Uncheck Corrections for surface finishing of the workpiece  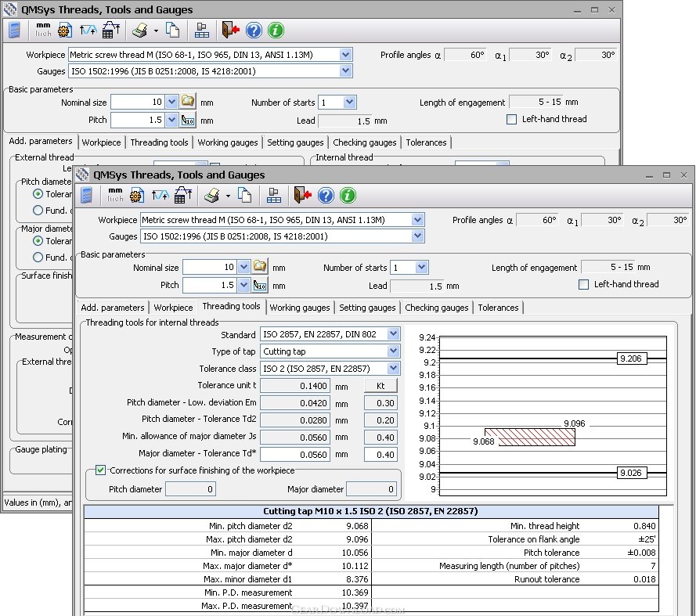click(x=101, y=470)
